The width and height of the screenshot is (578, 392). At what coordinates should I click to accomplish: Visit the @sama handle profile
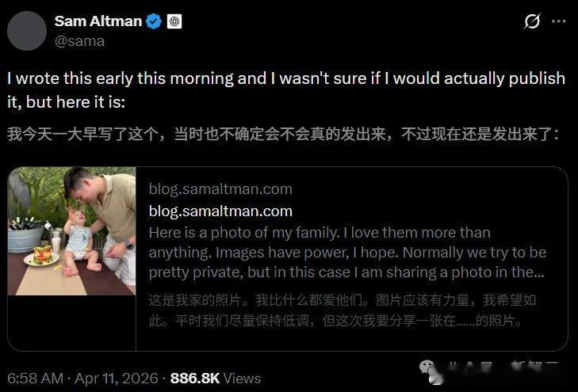tap(79, 41)
